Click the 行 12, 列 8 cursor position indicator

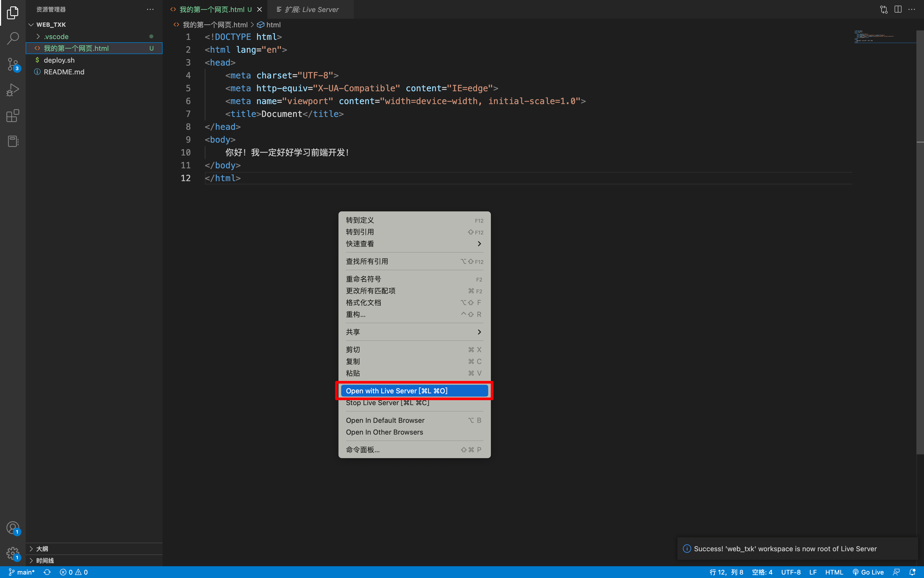(726, 572)
